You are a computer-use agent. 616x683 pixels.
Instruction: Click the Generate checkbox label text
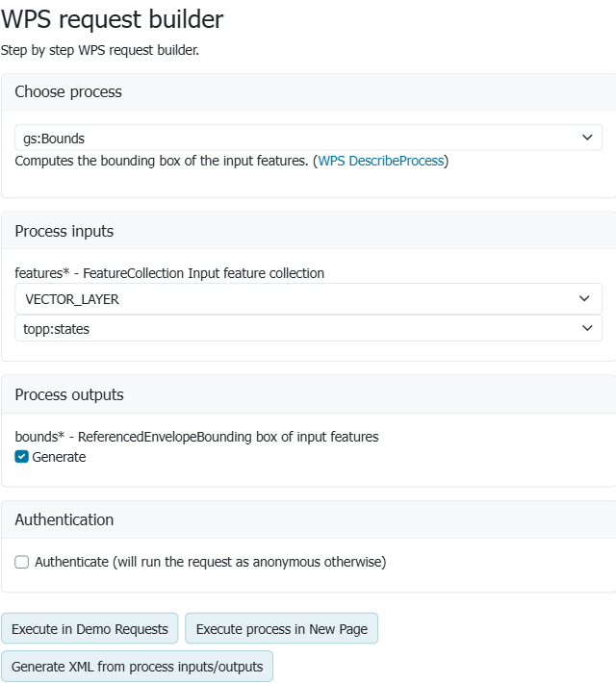pyautogui.click(x=59, y=457)
